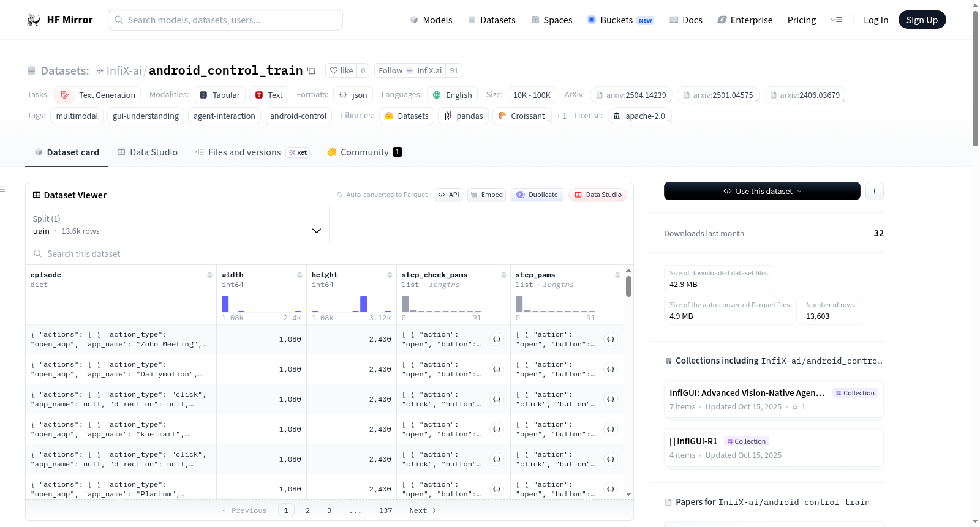Viewport: 980px width, 527px height.
Task: Open the InfiX-ai organization link in title
Action: coord(124,71)
